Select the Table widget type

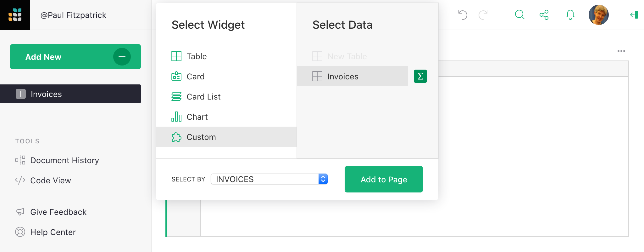pyautogui.click(x=197, y=56)
